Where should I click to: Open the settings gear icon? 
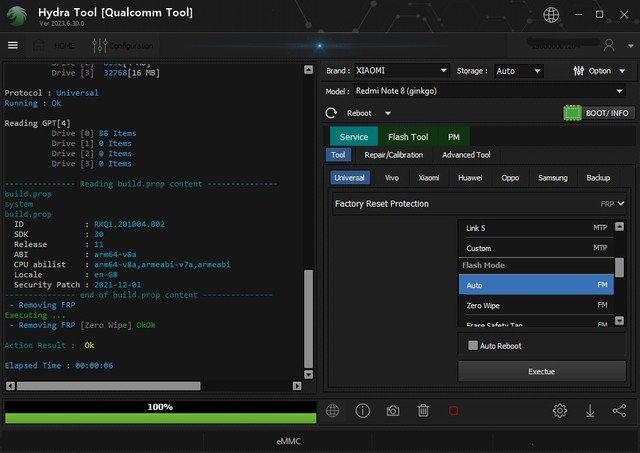(x=560, y=411)
